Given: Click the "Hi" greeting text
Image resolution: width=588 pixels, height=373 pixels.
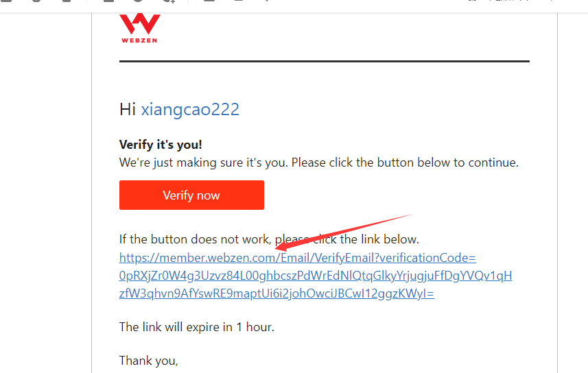Looking at the screenshot, I should tap(128, 110).
